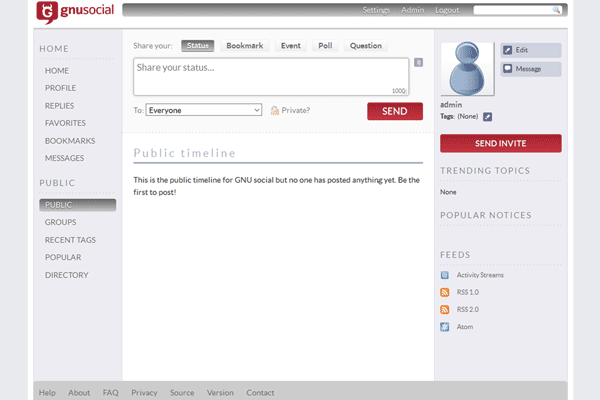Go to FAVORITES in the sidebar
This screenshot has width=600, height=400.
(65, 123)
